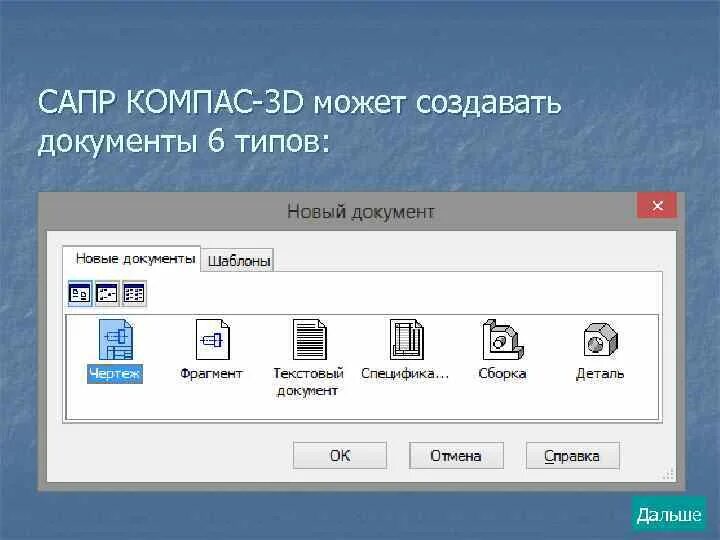720x540 pixels.
Task: Switch to list table view
Action: coord(134,293)
